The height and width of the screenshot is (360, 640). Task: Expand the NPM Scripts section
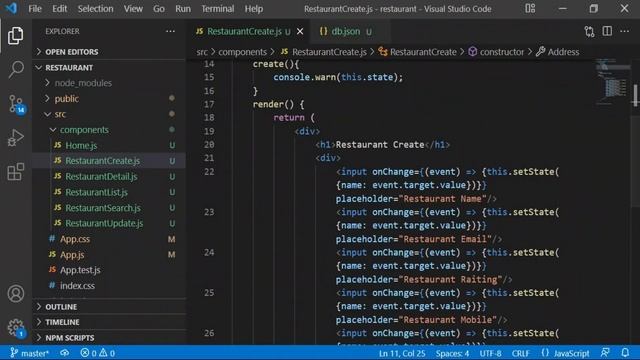tap(109, 338)
